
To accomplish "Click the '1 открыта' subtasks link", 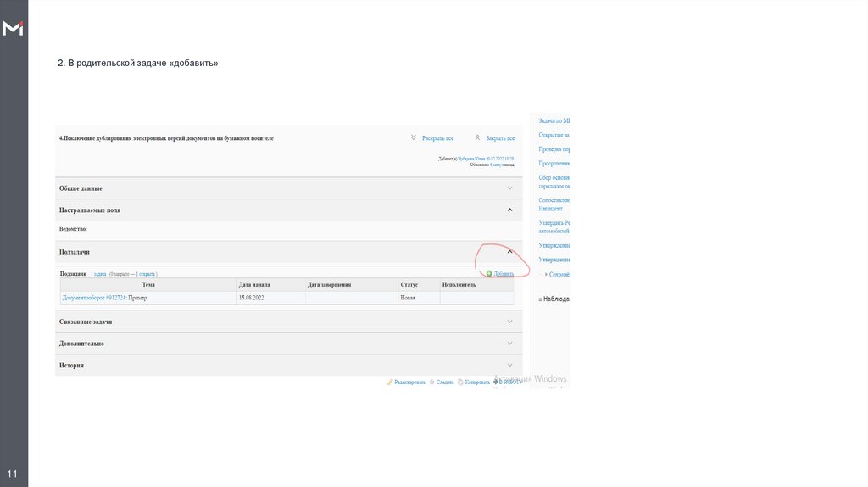I will coord(145,275).
